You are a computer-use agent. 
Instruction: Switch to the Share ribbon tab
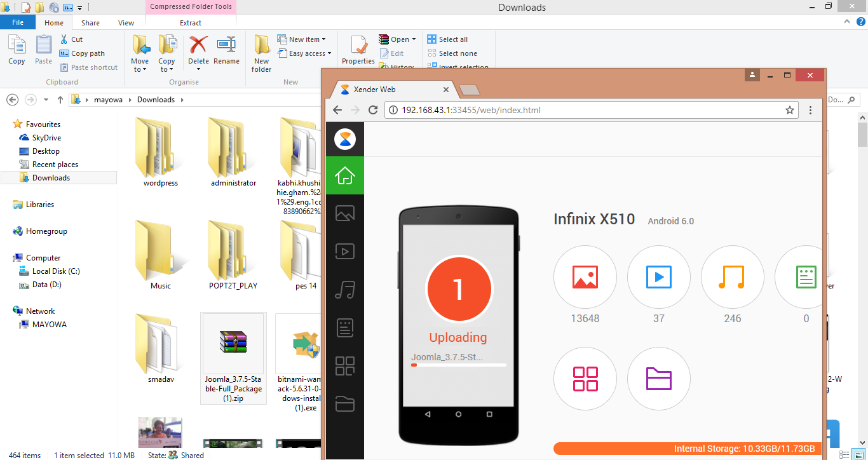coord(90,23)
